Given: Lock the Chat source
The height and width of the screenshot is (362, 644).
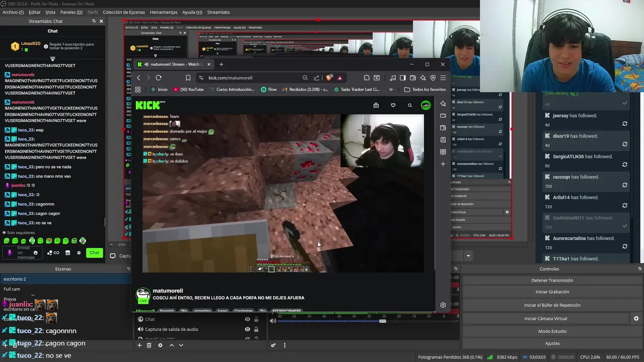Looking at the screenshot, I should tap(256, 319).
